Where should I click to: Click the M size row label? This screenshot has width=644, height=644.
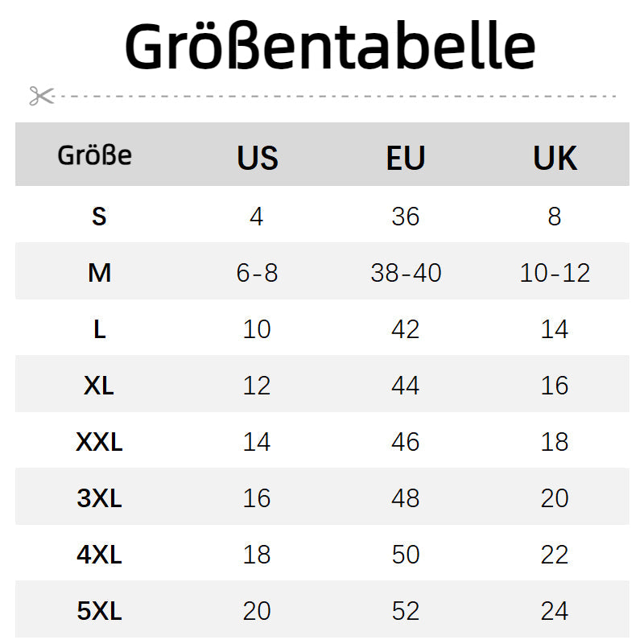coord(99,273)
